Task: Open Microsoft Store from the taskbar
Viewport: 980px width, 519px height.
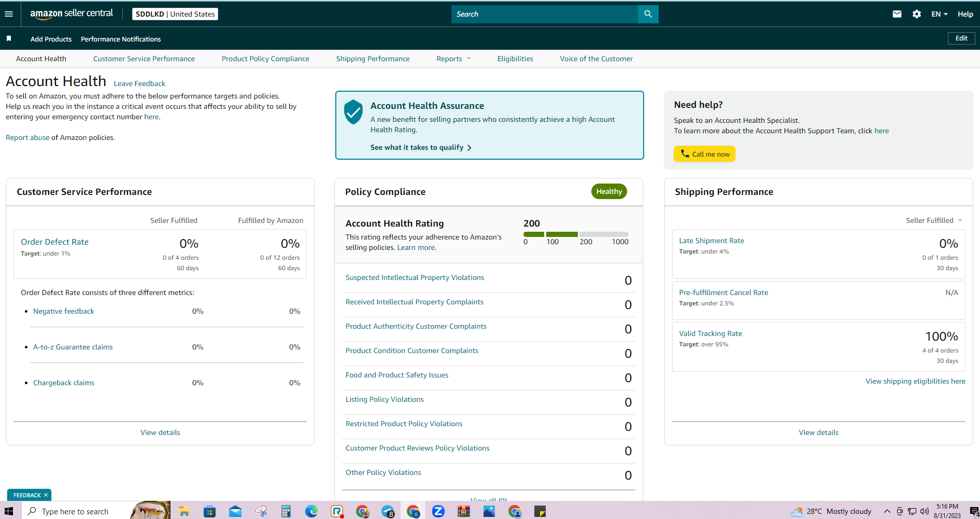Action: [x=209, y=511]
